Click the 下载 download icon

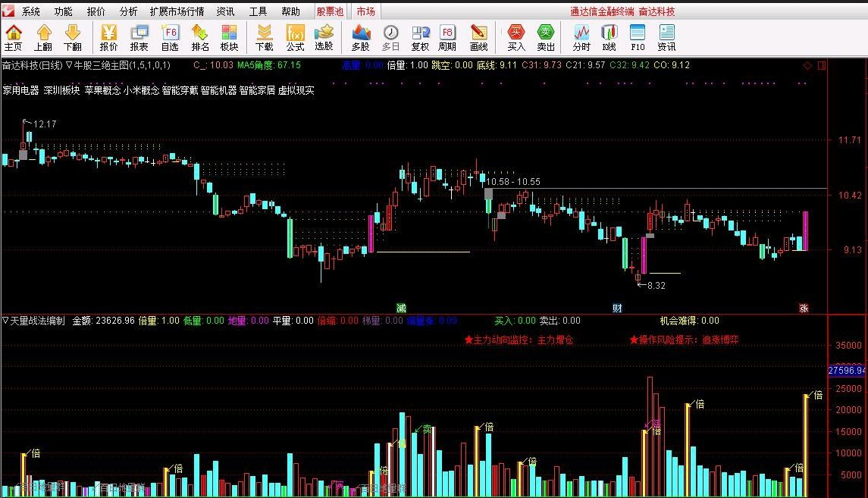(x=265, y=38)
